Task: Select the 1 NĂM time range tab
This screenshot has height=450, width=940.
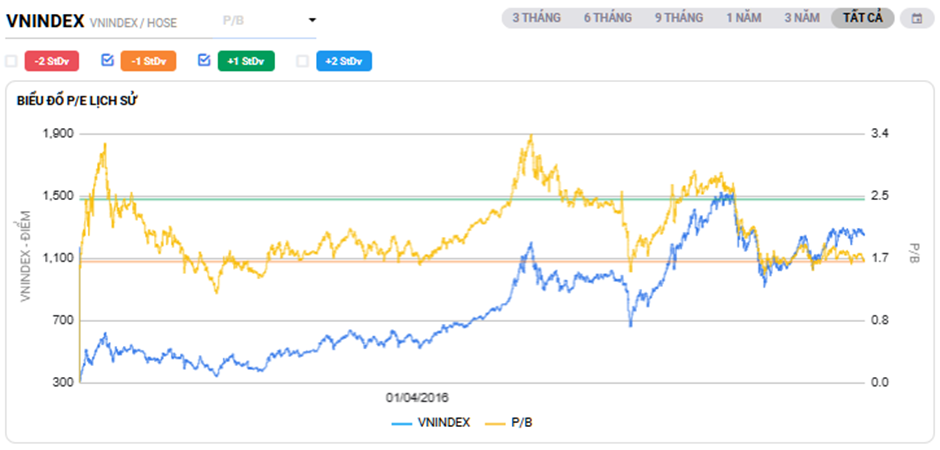Action: [745, 18]
